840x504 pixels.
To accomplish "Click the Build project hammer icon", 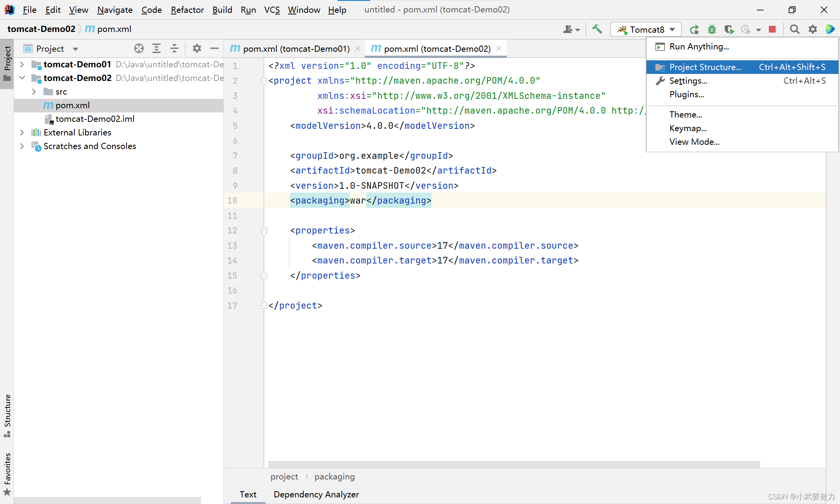I will tap(597, 29).
